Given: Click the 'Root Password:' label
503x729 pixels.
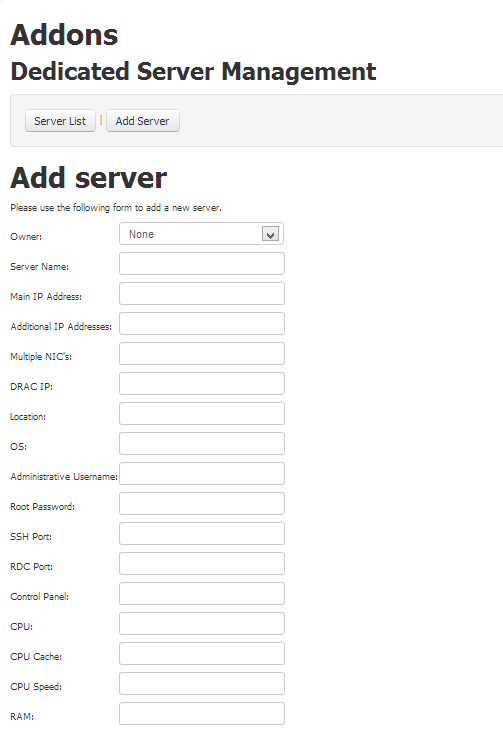Looking at the screenshot, I should [42, 507].
